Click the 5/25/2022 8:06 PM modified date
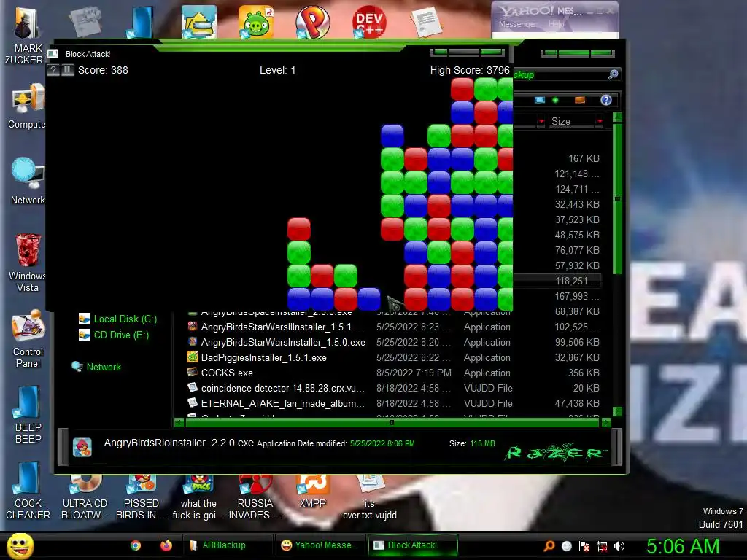The width and height of the screenshot is (747, 560). coord(382,443)
